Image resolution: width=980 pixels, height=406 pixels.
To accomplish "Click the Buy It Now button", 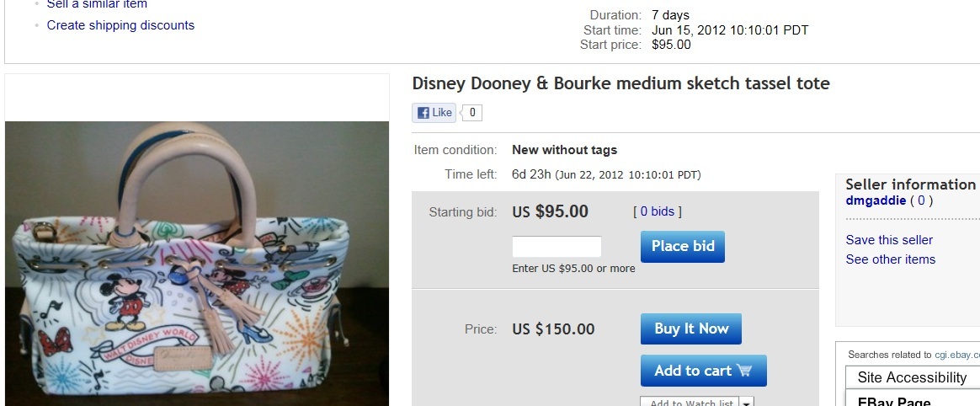I will (x=690, y=329).
